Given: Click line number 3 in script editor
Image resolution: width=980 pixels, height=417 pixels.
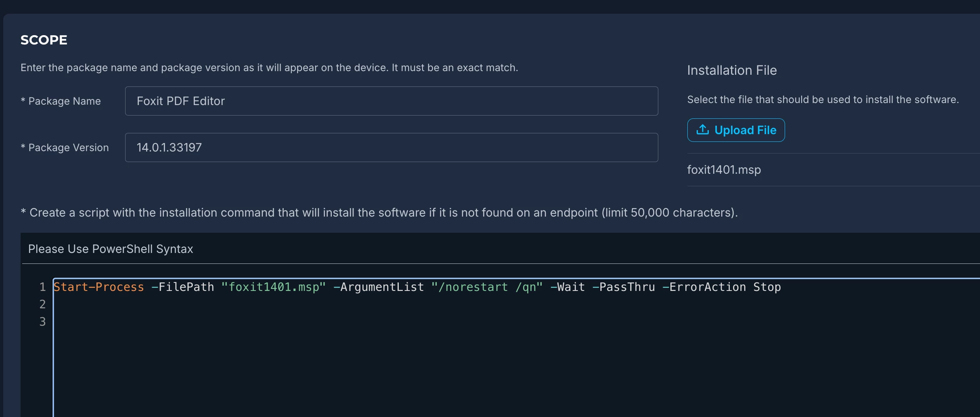Looking at the screenshot, I should click(x=42, y=322).
